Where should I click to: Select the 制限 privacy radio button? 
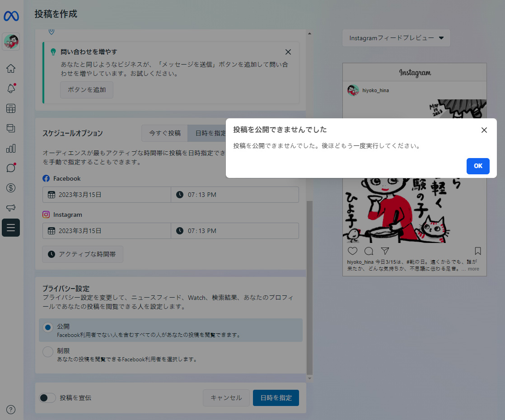[x=48, y=352]
